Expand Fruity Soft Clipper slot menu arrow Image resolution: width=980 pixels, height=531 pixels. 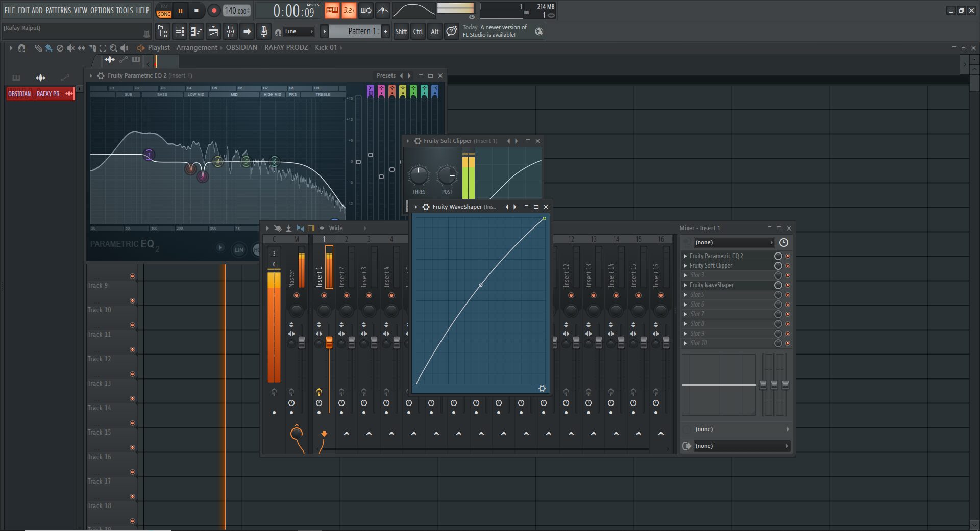coord(685,266)
